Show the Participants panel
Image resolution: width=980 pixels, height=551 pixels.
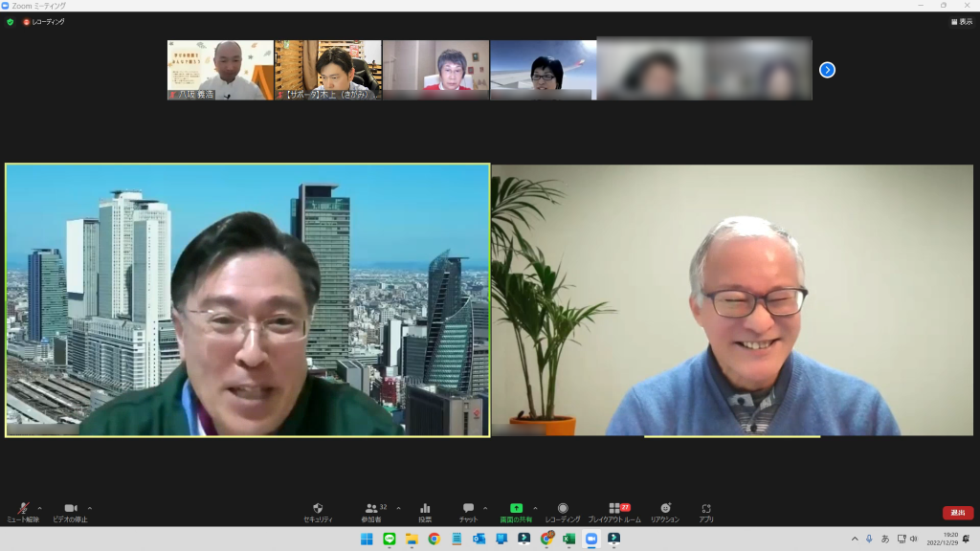372,512
